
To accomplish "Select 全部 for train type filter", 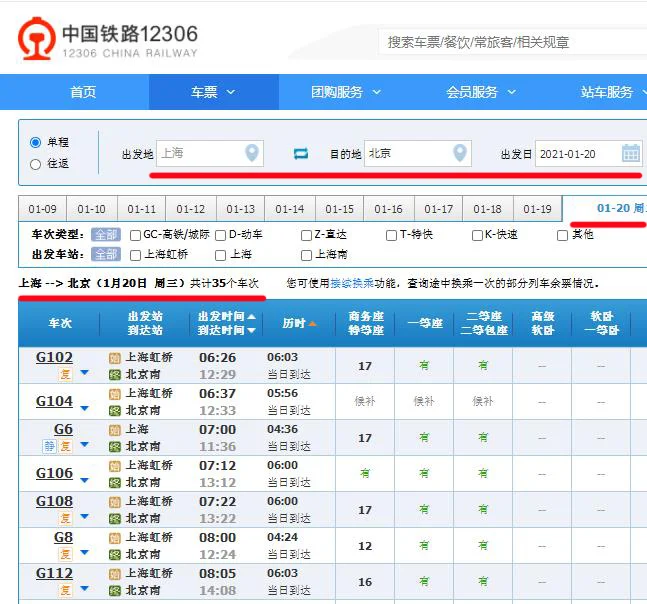I will [106, 235].
